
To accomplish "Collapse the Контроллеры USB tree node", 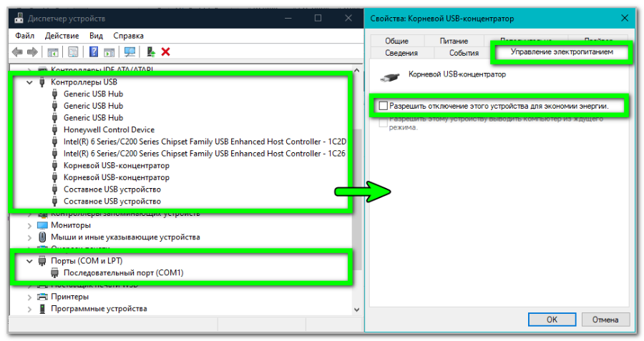I will click(x=29, y=82).
